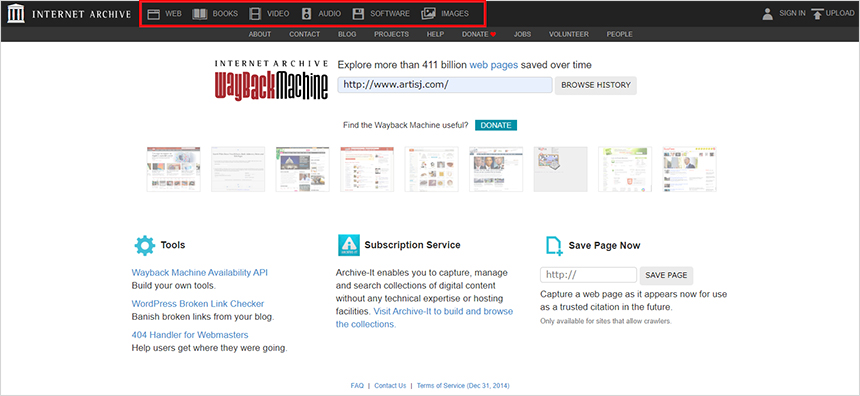Click the Archive-It subscription service icon

[349, 245]
